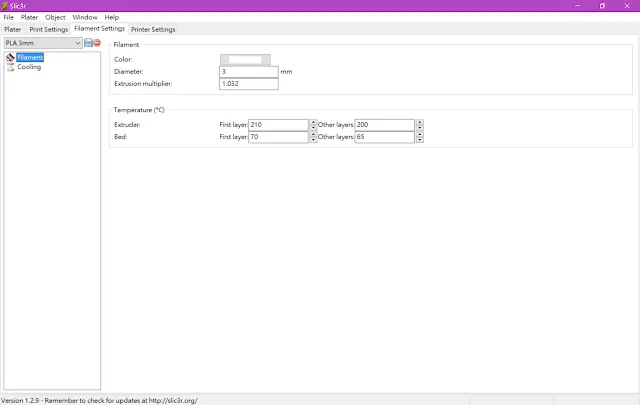Open the File menu
This screenshot has width=640, height=405.
9,17
